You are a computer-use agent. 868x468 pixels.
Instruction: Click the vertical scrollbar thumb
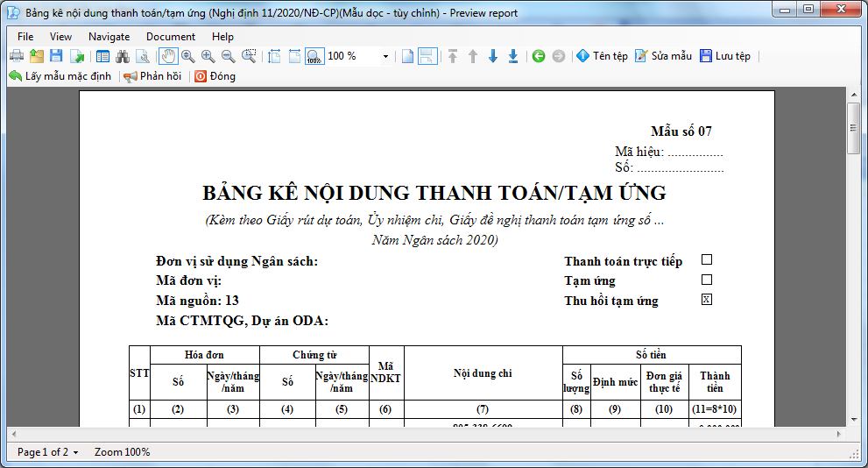point(853,128)
